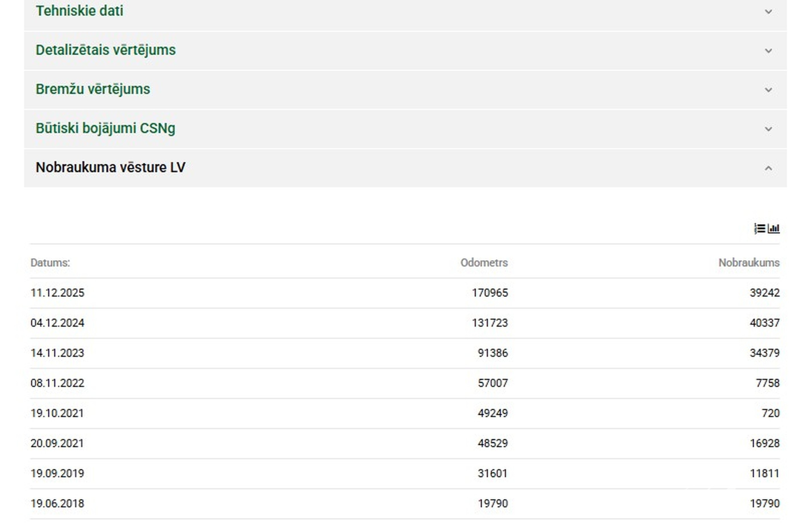The width and height of the screenshot is (798, 532).
Task: Click the Nobraukums column header
Action: (x=749, y=263)
